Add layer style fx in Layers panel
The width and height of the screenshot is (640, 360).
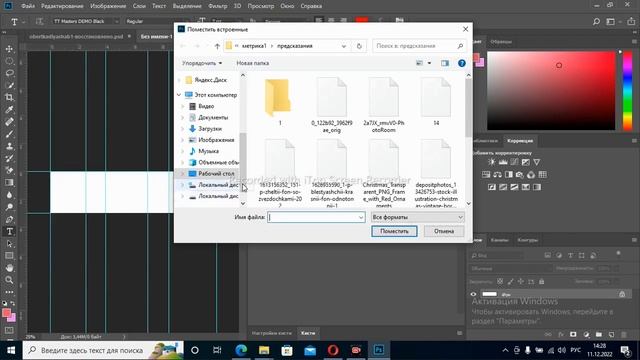tap(561, 334)
